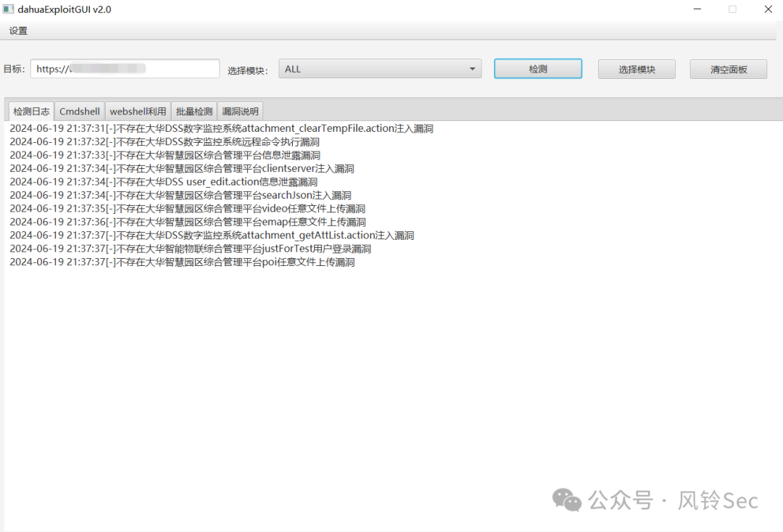Select log line about emap任意文件上传漏洞
This screenshot has height=532, width=783.
(188, 222)
